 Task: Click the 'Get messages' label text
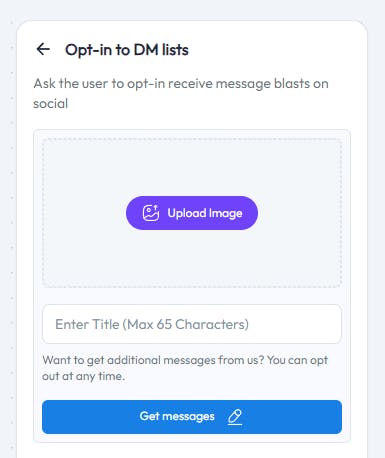click(177, 416)
